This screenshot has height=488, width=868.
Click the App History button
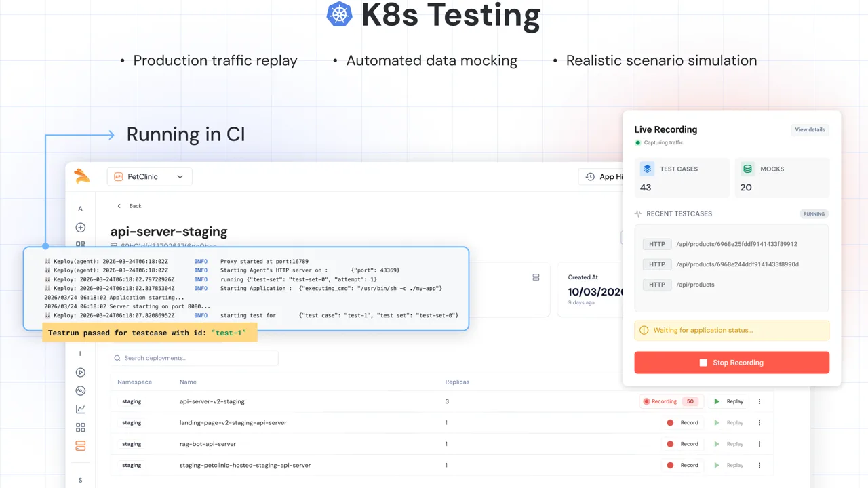tap(601, 177)
